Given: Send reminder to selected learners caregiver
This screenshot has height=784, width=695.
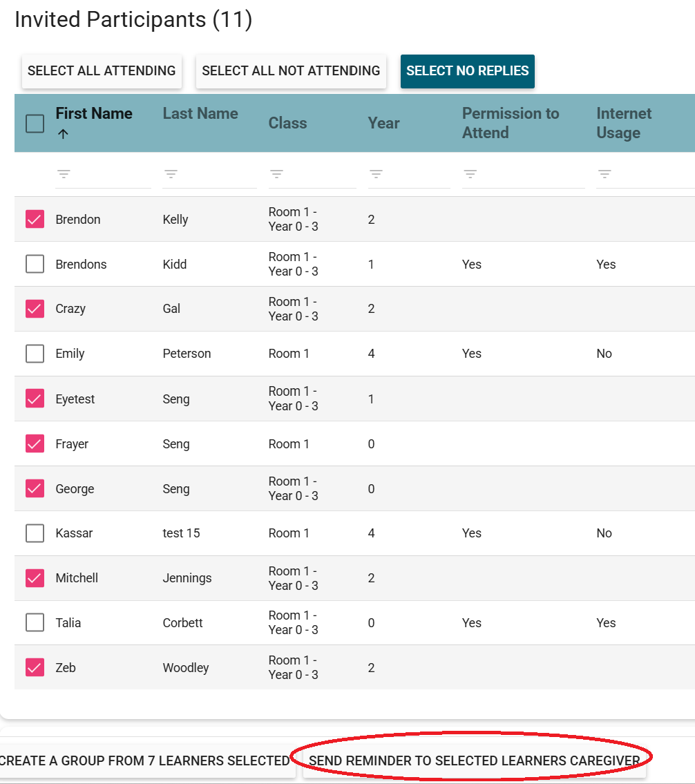Looking at the screenshot, I should pos(474,761).
